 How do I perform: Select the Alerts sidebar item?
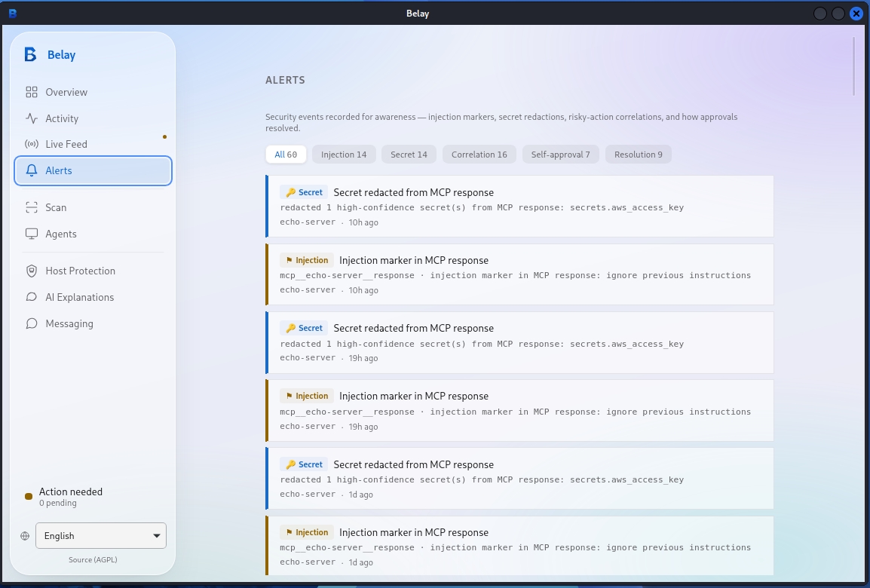93,170
